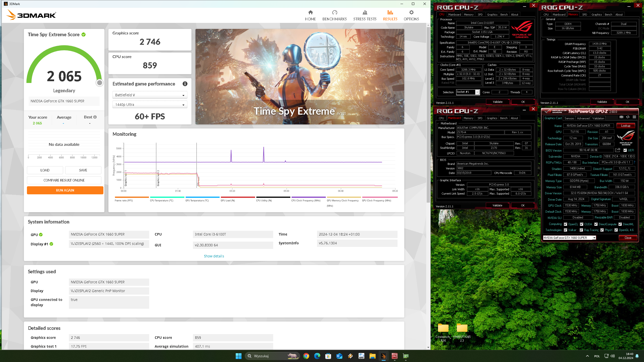
Task: Open Microsoft Store from the taskbar
Action: pos(328,356)
